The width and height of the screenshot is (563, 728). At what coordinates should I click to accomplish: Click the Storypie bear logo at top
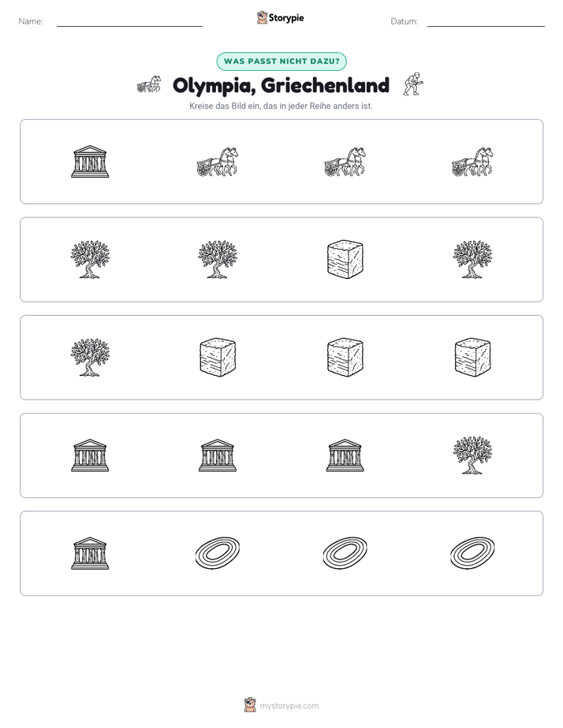pyautogui.click(x=262, y=17)
